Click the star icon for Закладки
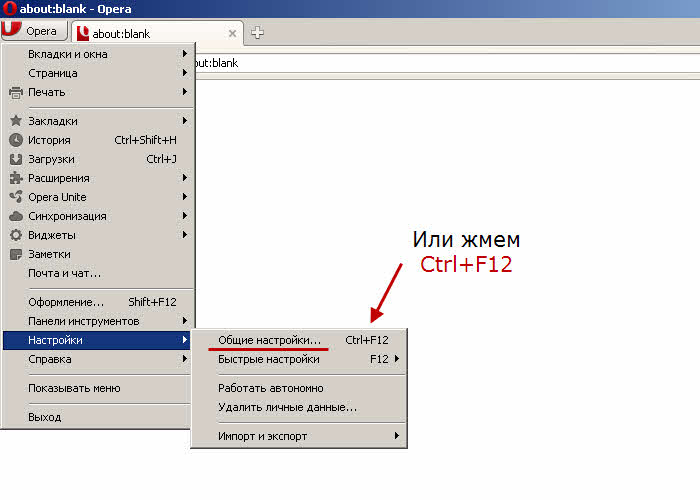 [x=15, y=121]
